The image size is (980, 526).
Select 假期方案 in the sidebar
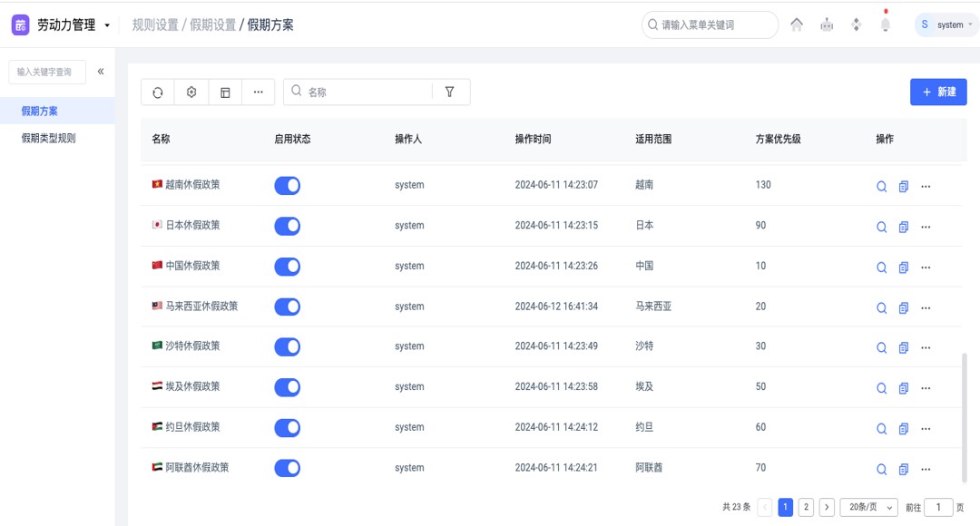tap(40, 111)
